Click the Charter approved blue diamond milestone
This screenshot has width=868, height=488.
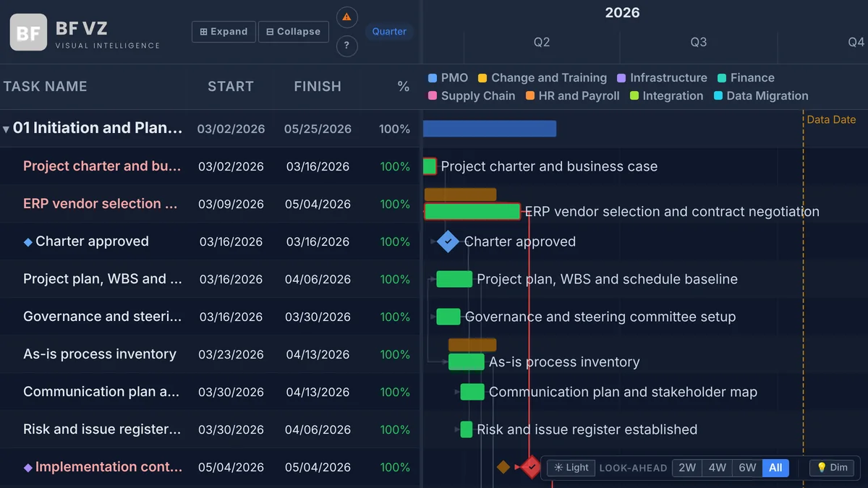point(448,241)
